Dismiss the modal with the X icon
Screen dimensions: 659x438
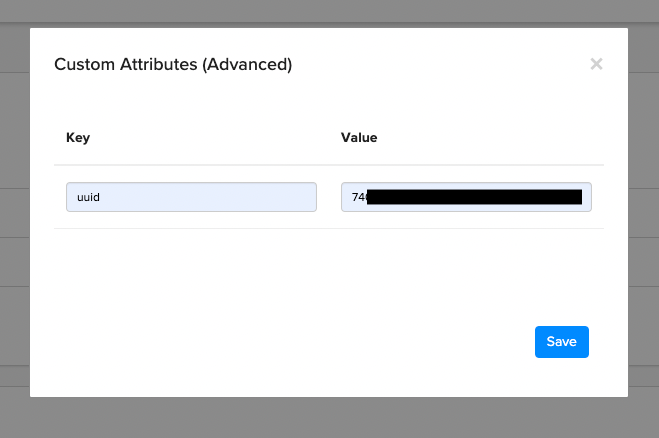596,64
